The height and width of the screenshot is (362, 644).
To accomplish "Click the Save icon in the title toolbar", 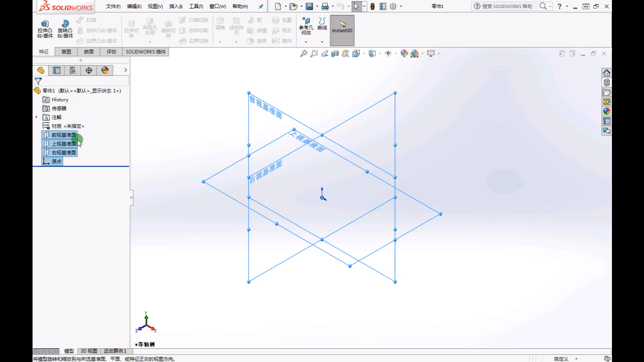I will tap(309, 6).
